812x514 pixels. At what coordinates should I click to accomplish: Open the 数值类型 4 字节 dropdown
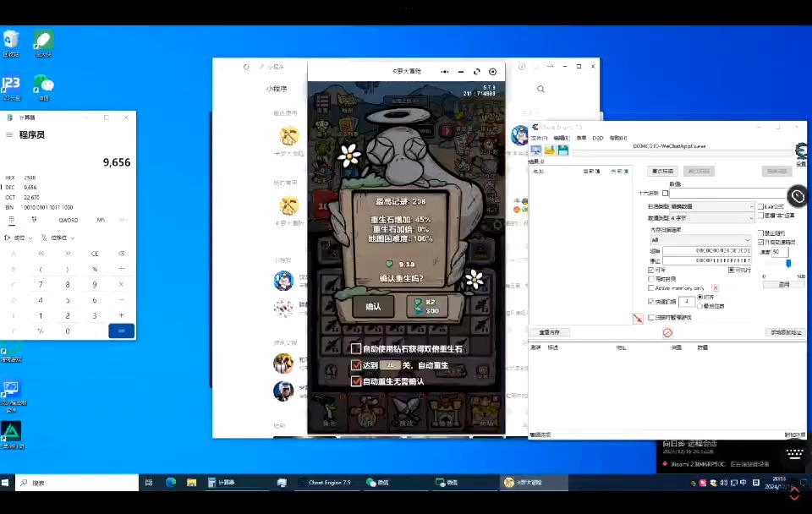tap(711, 218)
